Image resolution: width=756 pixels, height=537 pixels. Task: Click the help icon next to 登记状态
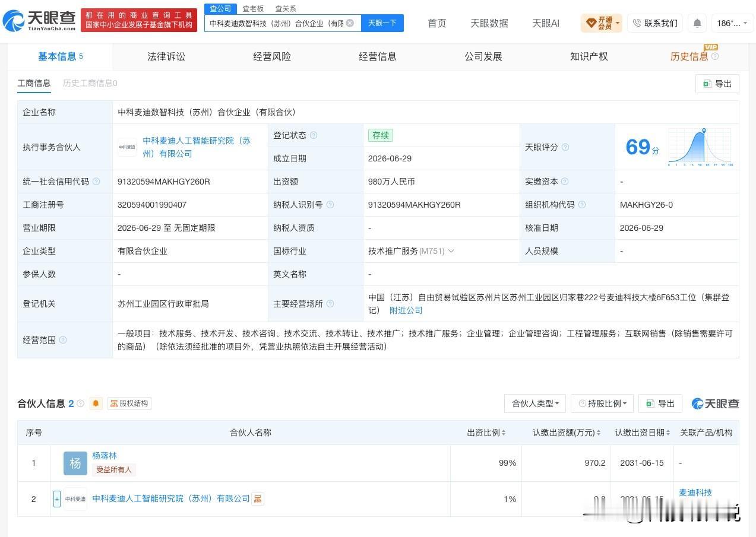[314, 135]
